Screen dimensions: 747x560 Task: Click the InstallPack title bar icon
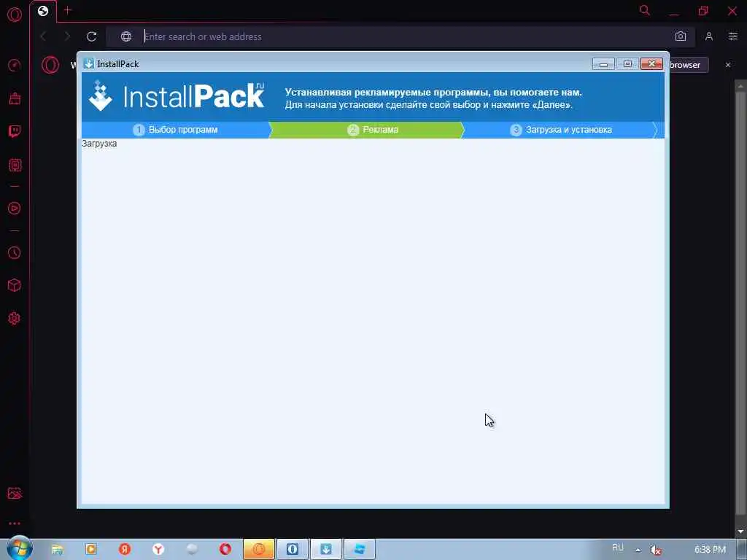coord(88,63)
